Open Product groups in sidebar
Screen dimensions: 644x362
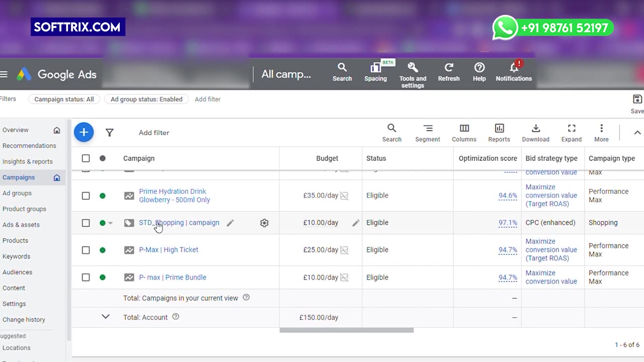click(24, 209)
